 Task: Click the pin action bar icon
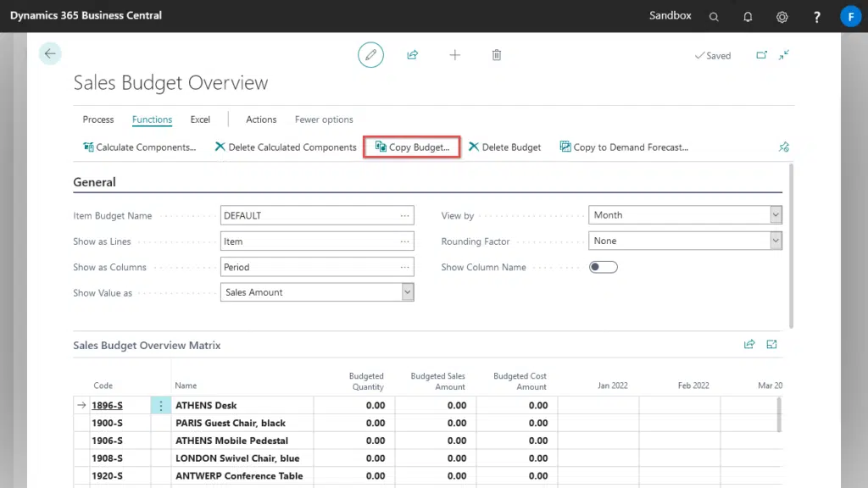click(x=784, y=147)
